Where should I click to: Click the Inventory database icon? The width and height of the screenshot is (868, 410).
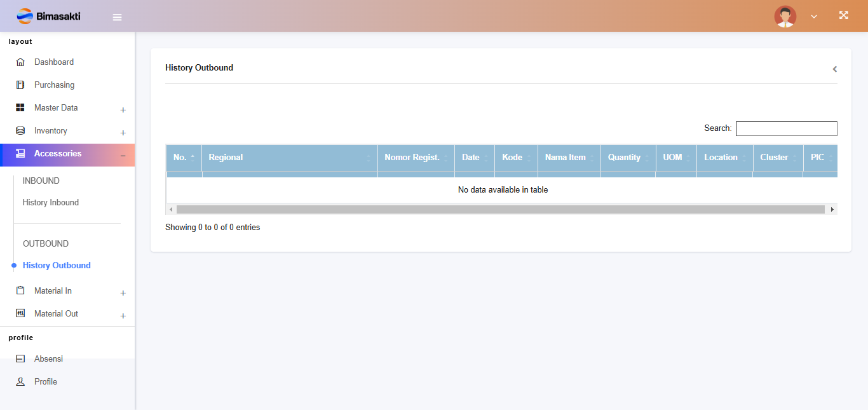tap(20, 131)
